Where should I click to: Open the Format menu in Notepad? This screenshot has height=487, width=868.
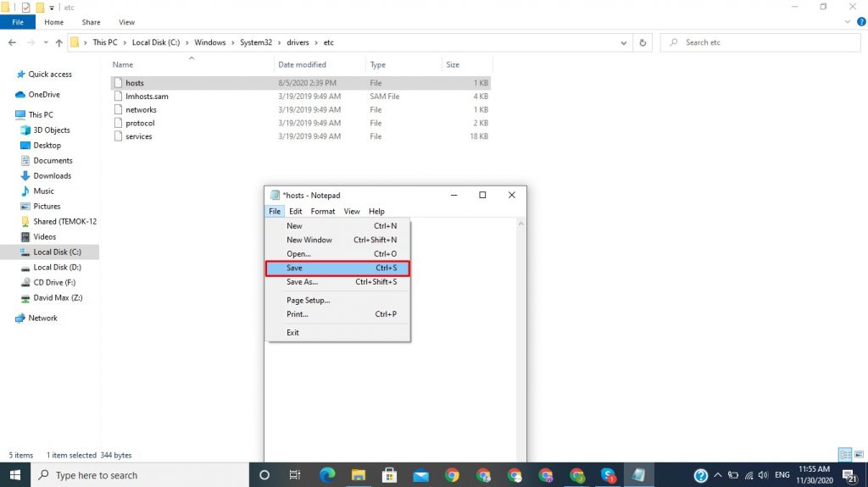pyautogui.click(x=322, y=212)
